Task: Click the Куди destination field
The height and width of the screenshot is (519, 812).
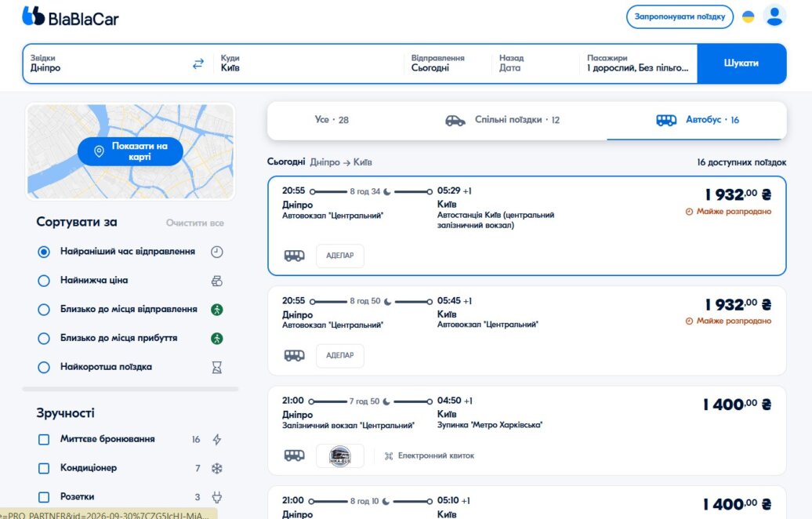Action: tap(309, 64)
